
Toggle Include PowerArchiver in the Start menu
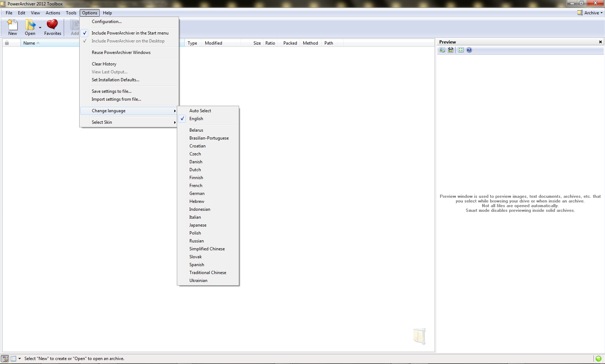coord(129,33)
